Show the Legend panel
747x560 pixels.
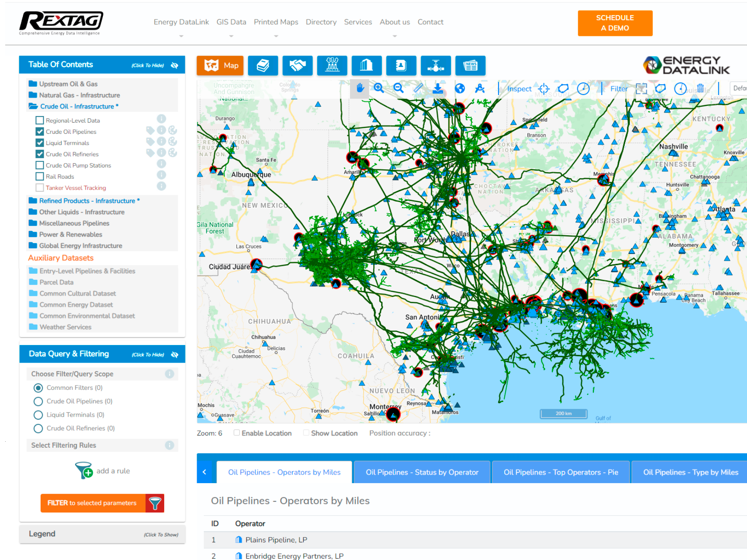point(102,534)
